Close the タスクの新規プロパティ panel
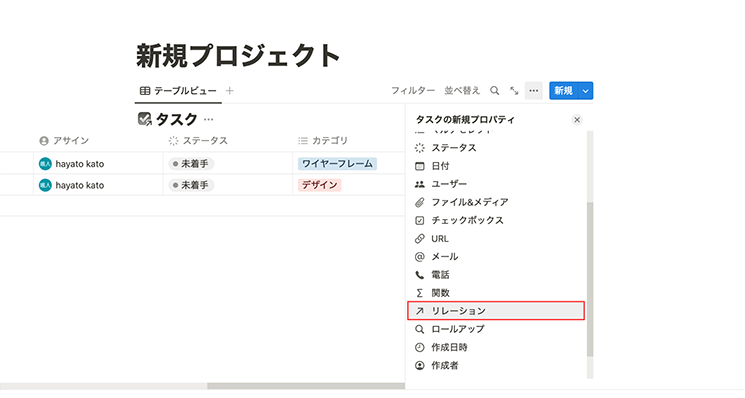745x398 pixels. [577, 120]
